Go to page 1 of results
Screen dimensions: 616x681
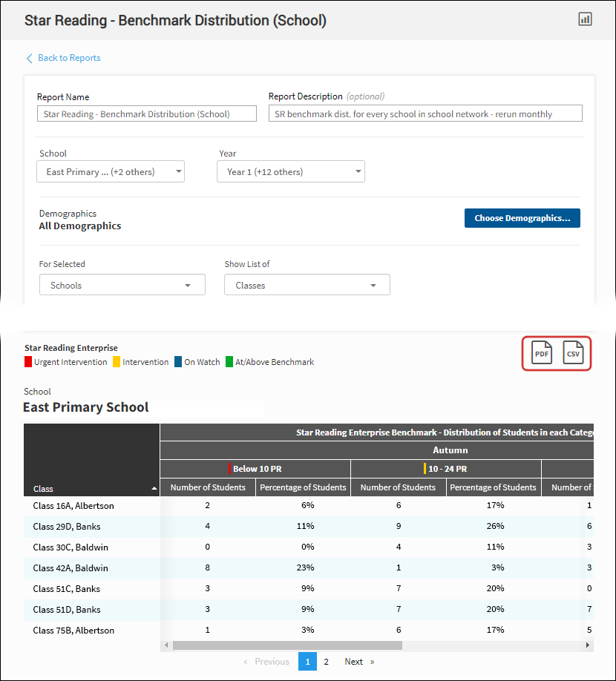307,662
